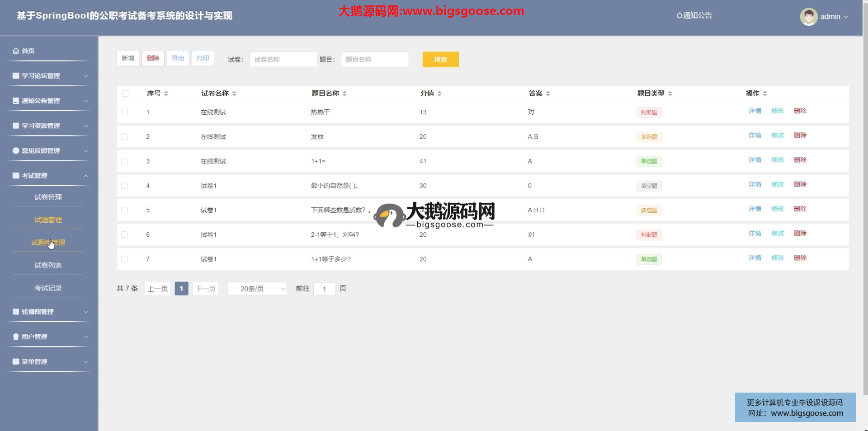The height and width of the screenshot is (431, 868).
Task: Toggle the select-all checkbox in table header
Action: [125, 94]
